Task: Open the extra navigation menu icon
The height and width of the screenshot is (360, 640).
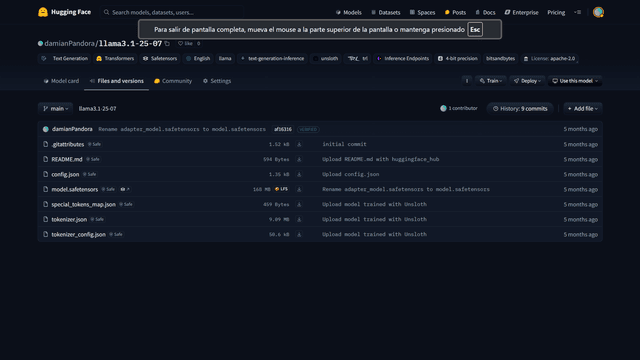Action: point(578,12)
